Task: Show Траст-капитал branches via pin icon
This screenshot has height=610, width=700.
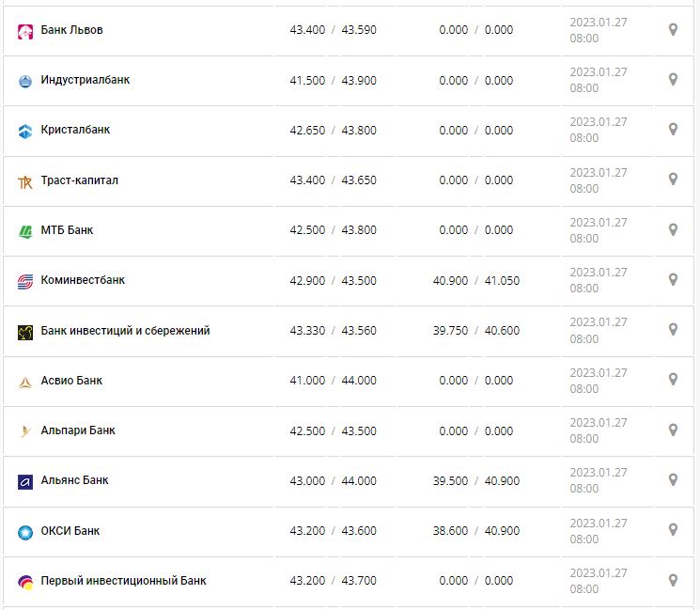Action: 673,180
